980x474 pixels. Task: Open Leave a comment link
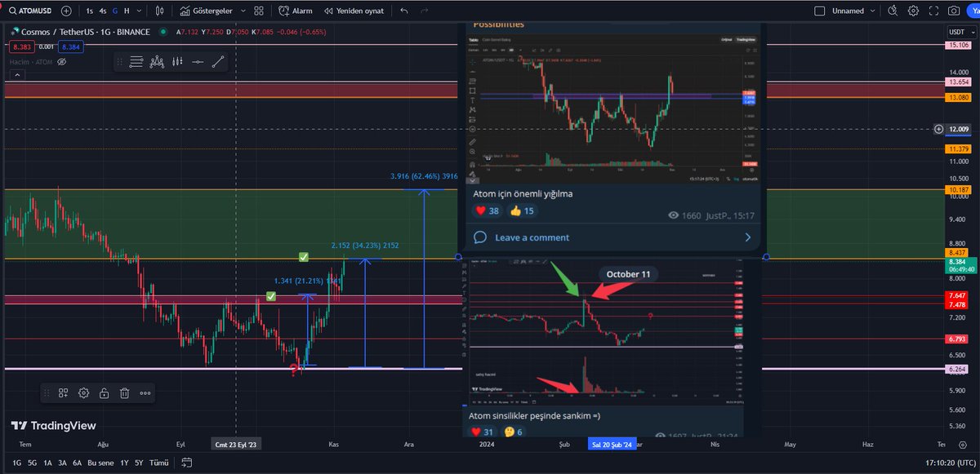pyautogui.click(x=612, y=237)
